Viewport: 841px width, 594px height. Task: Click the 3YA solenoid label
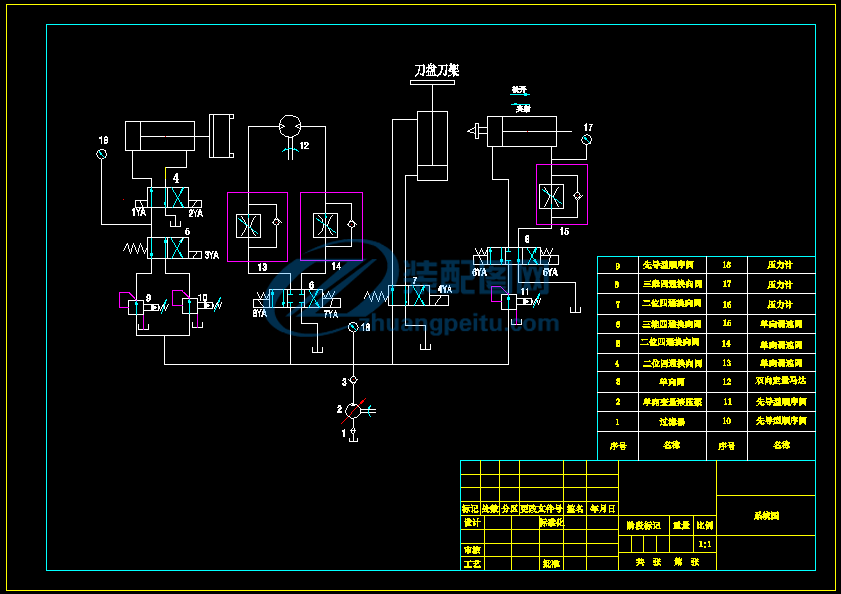212,255
